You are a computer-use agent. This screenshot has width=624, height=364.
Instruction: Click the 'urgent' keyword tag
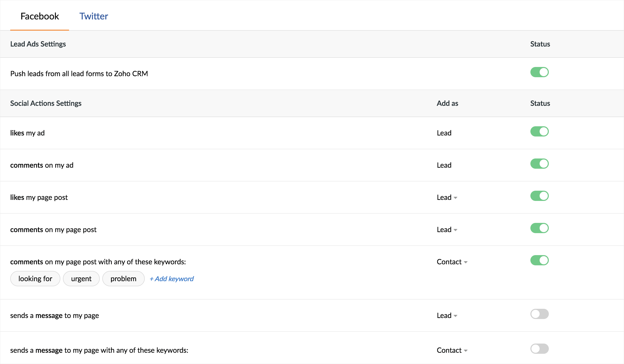pos(81,279)
